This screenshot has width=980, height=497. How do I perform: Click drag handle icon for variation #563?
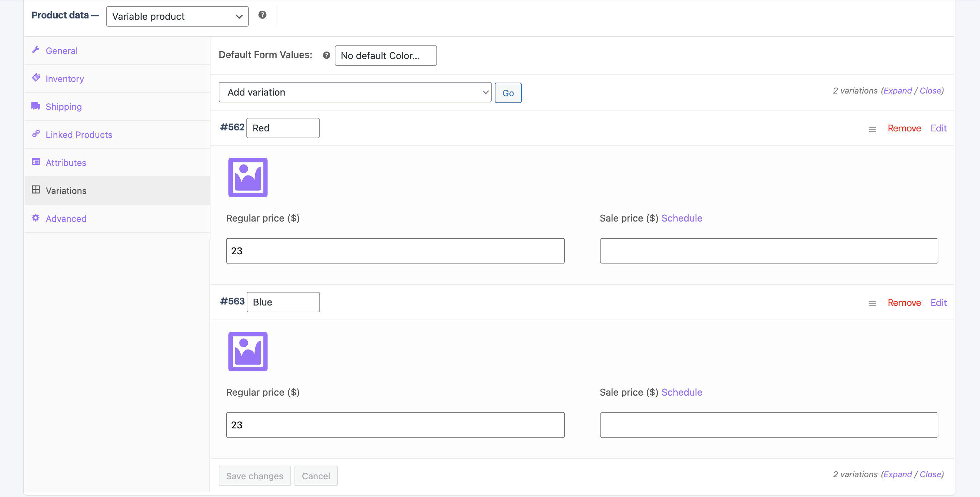point(872,303)
